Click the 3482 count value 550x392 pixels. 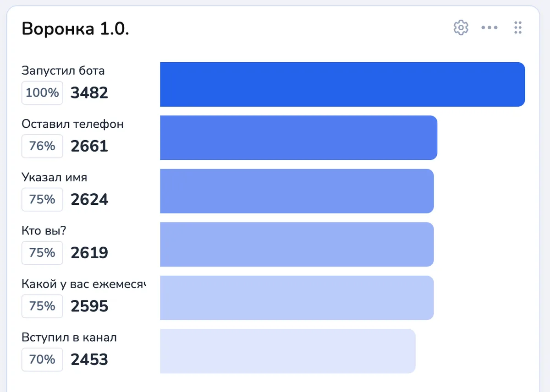click(89, 93)
